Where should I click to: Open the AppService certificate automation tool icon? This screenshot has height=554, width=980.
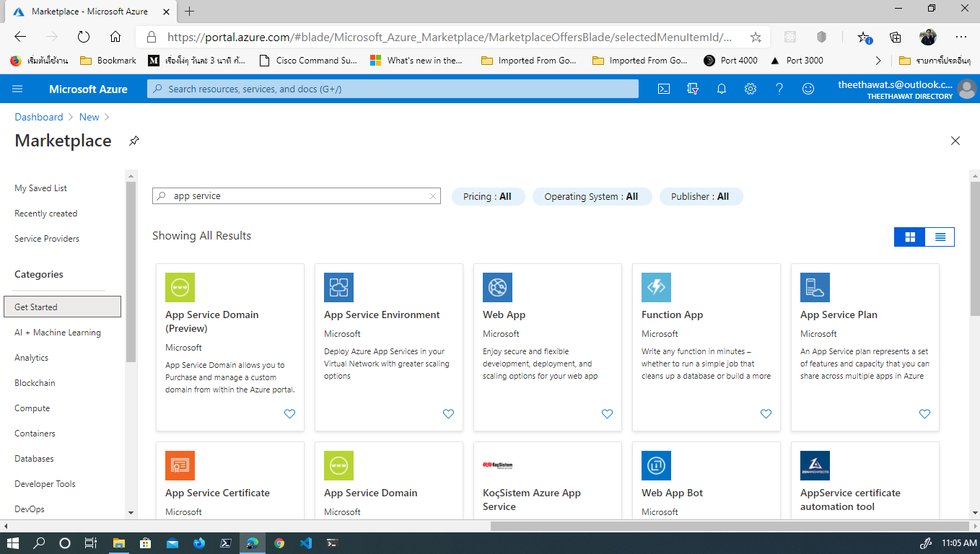tap(815, 465)
